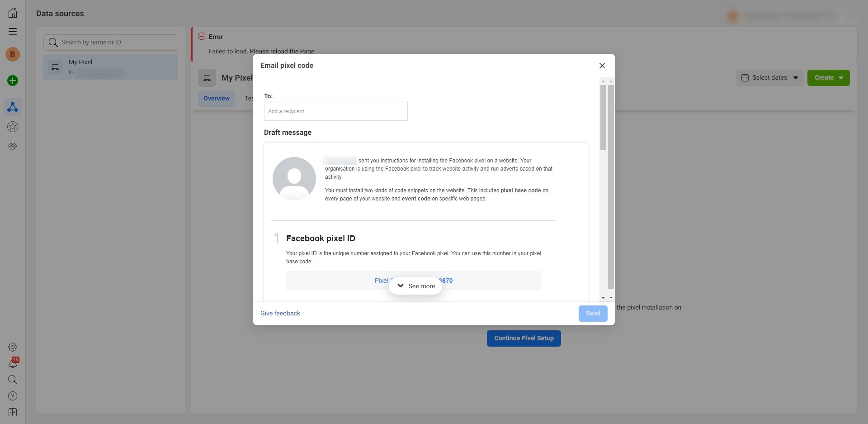Open notifications bell with 15 badge
The image size is (868, 424).
[13, 363]
